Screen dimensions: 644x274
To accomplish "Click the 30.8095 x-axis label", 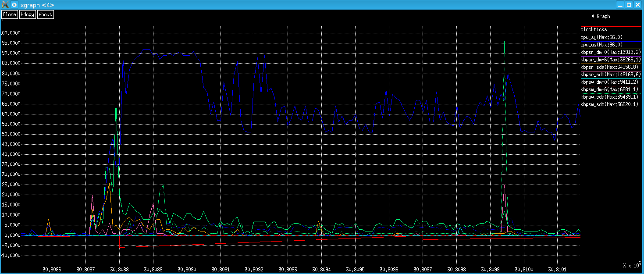I will (355, 269).
